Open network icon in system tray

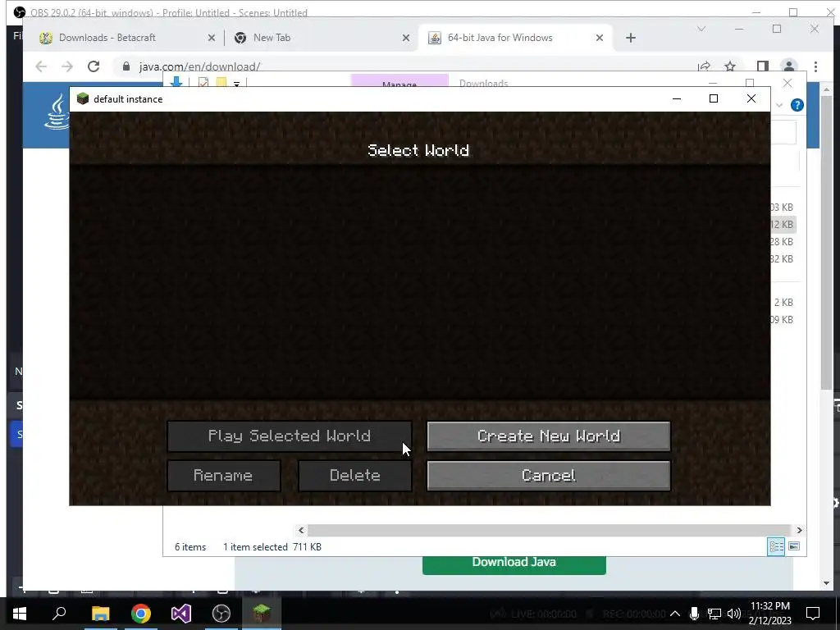point(714,614)
